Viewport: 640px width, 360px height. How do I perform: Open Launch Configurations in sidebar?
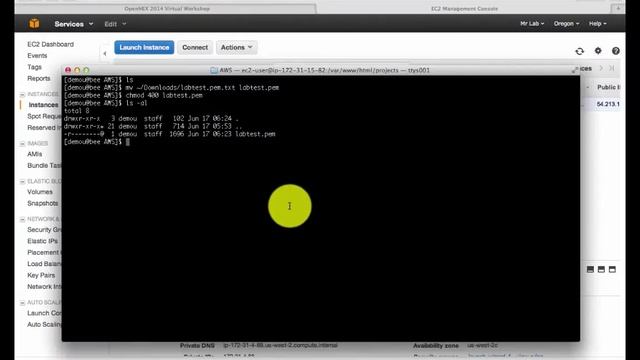coord(44,313)
